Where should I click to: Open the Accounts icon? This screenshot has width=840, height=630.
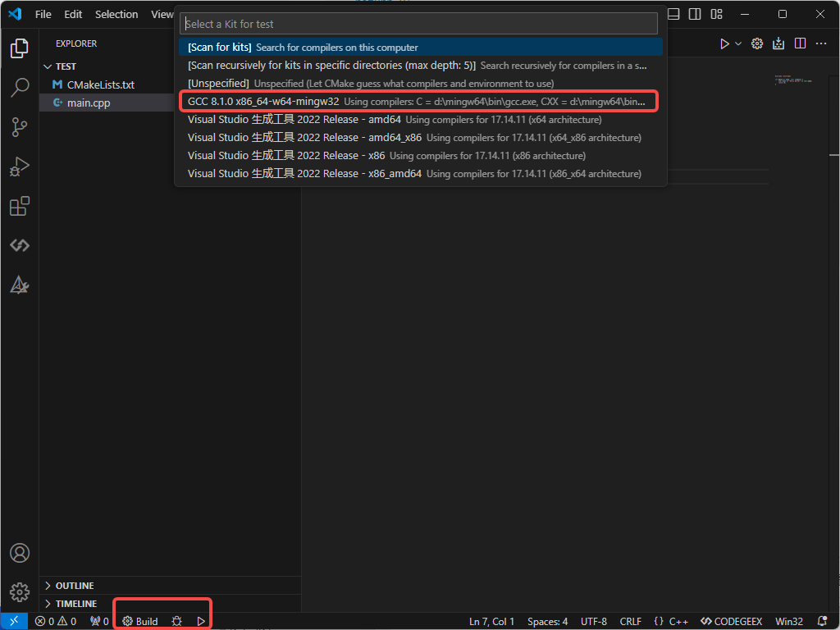[x=20, y=553]
